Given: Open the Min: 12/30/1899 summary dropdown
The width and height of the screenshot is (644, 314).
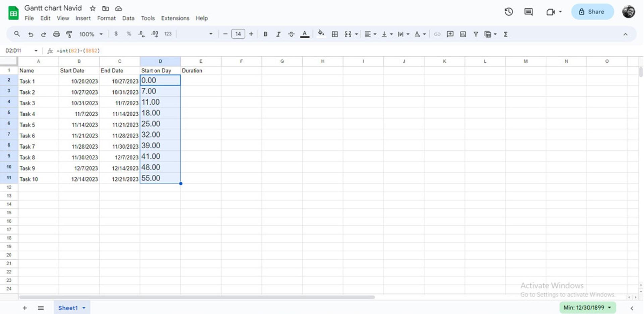Looking at the screenshot, I should point(587,308).
